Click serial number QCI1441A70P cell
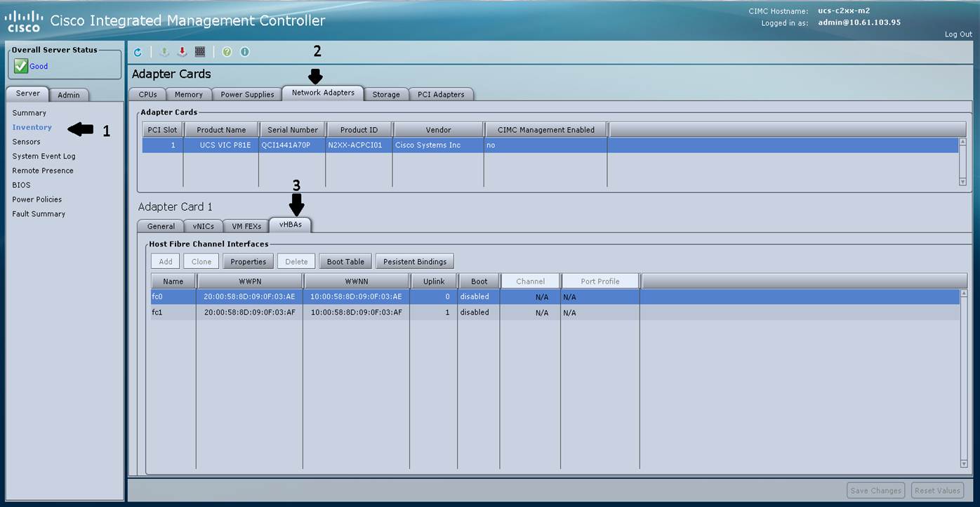 tap(291, 145)
